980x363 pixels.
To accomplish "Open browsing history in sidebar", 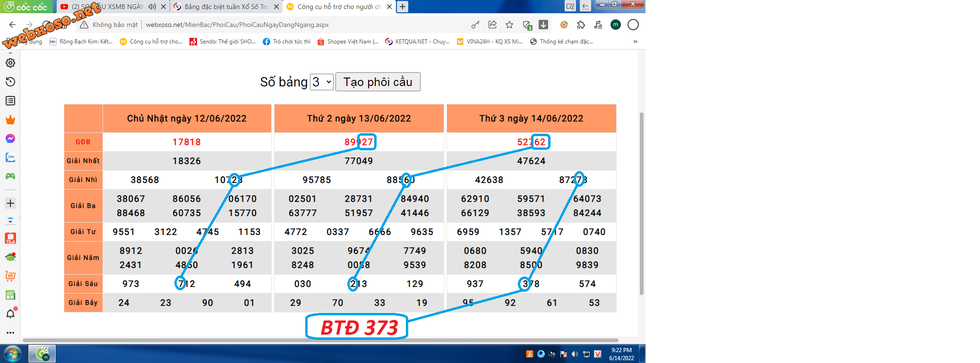I will pos(10,82).
